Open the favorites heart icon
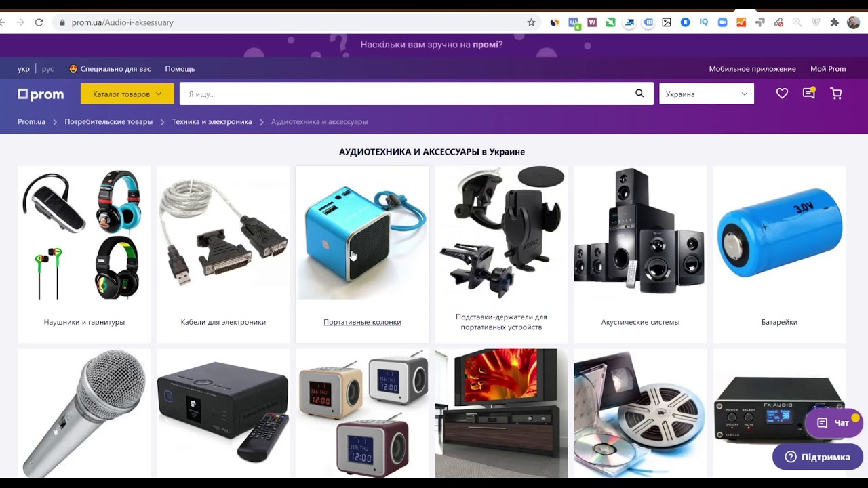868x488 pixels. point(782,94)
